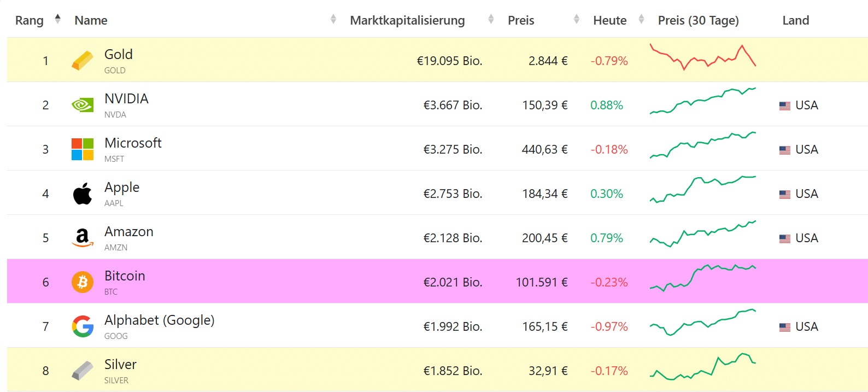Click the Apple logo icon
Screen dimensions: 868x392
(x=83, y=194)
